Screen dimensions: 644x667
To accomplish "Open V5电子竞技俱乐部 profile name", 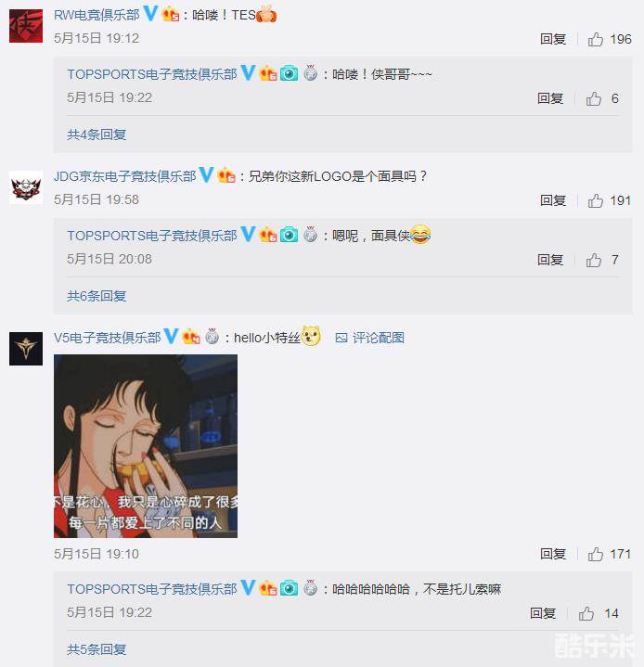I will (x=108, y=338).
